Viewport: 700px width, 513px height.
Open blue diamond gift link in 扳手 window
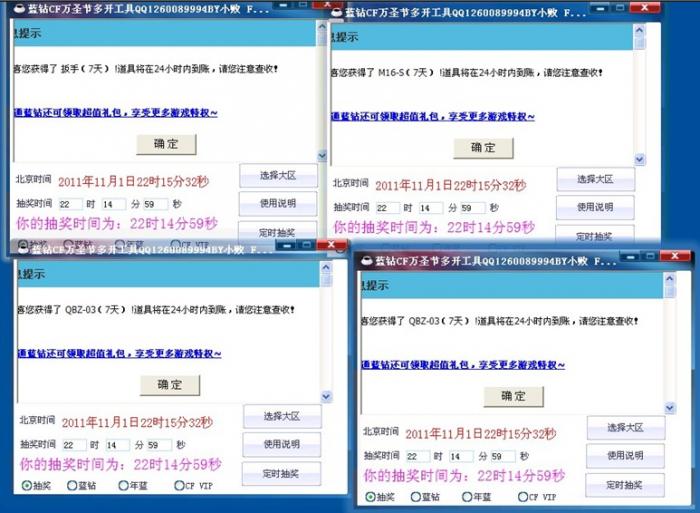click(116, 113)
